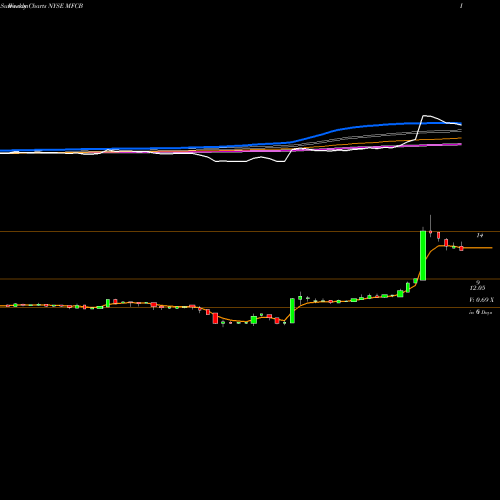Click the tallest green candlestick
This screenshot has height=500, width=500.
coord(423,255)
